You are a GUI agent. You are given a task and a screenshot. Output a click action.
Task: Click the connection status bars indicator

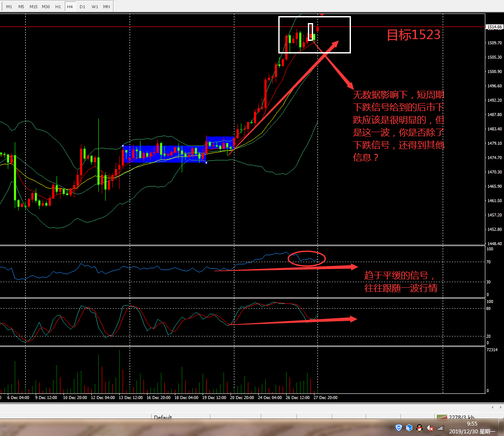click(442, 417)
